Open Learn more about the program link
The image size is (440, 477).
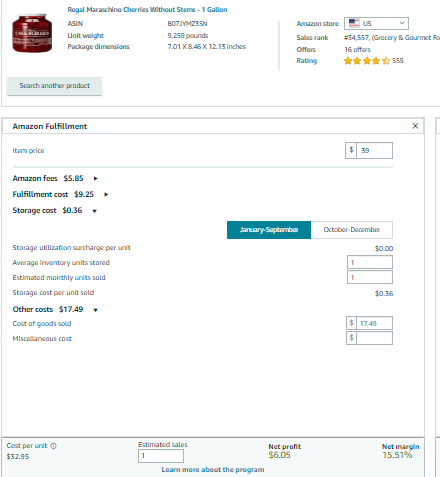(213, 469)
